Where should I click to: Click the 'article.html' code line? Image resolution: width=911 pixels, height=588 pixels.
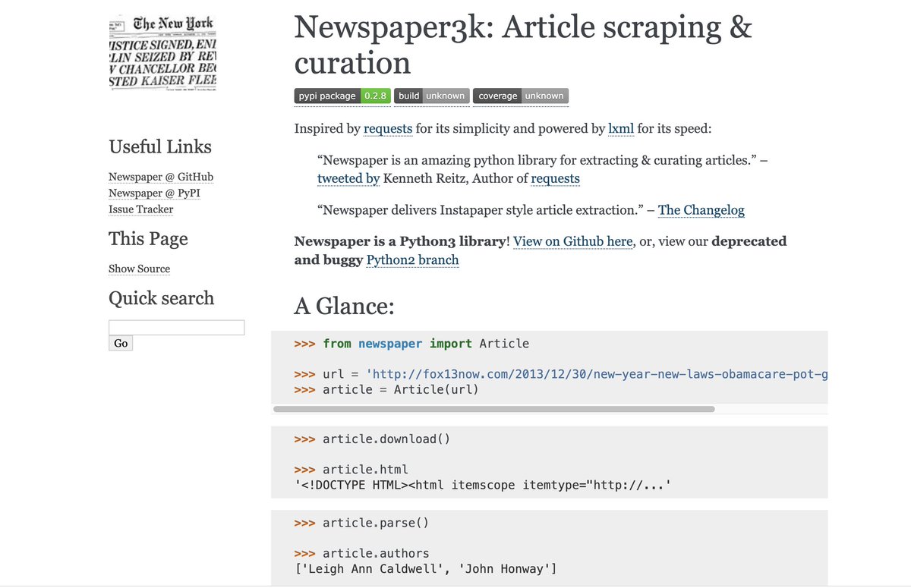pyautogui.click(x=351, y=470)
